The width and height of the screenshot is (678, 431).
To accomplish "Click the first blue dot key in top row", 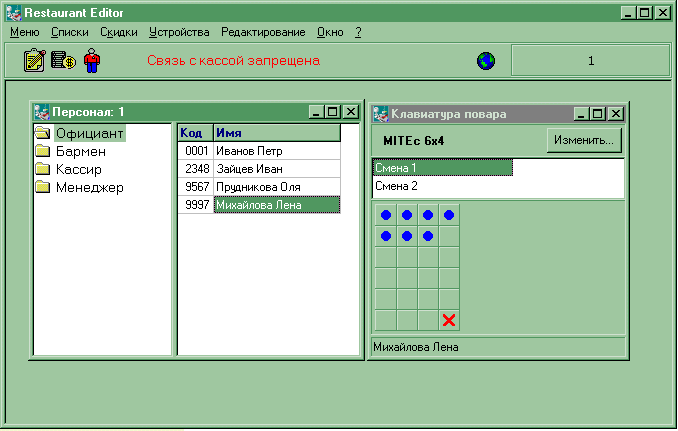I will (386, 215).
